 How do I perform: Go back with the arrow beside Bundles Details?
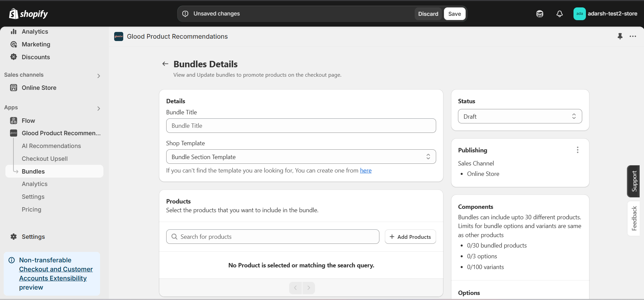(165, 64)
